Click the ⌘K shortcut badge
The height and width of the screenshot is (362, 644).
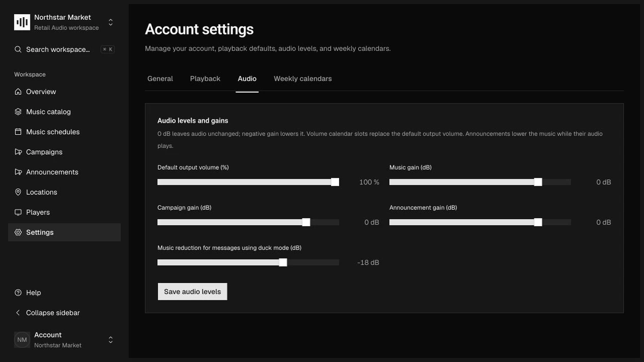(107, 49)
